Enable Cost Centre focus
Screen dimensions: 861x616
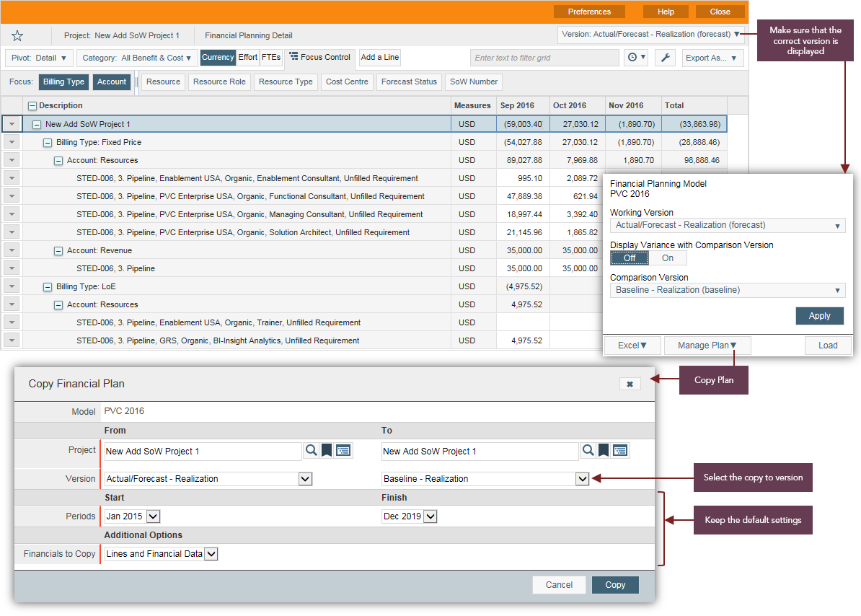(347, 82)
